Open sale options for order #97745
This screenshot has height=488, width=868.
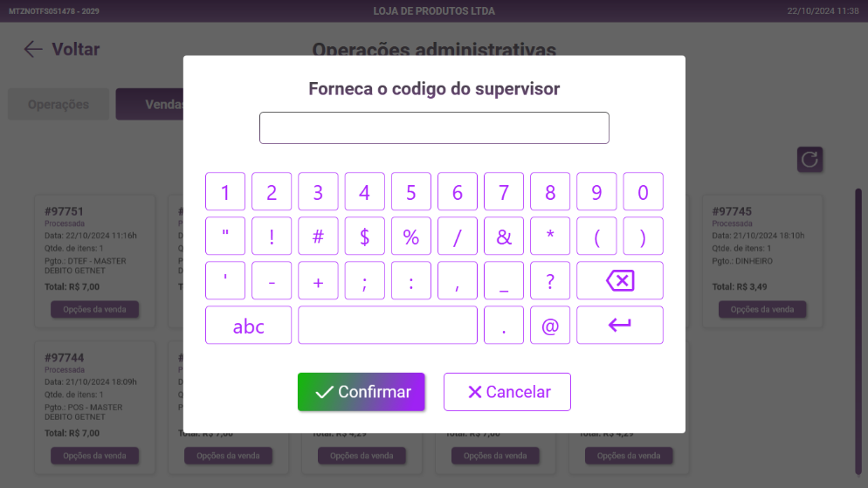click(761, 309)
